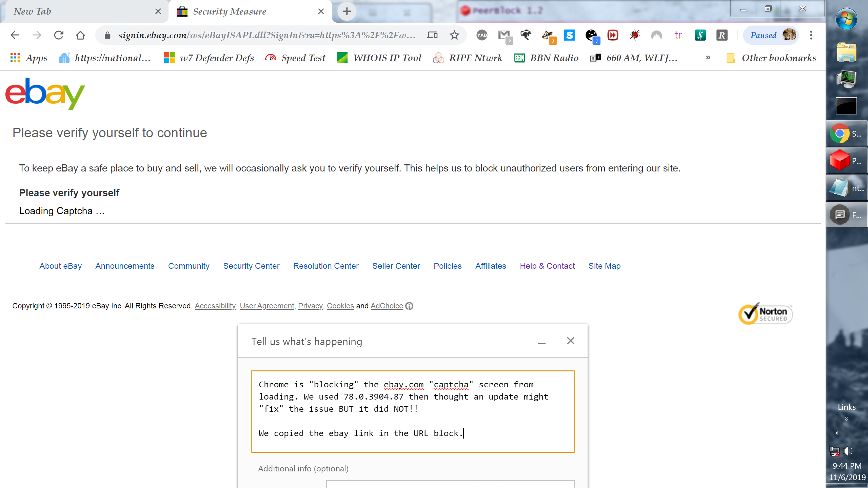Click the Norton Secured badge
Viewport: 868px width, 488px height.
pos(765,314)
